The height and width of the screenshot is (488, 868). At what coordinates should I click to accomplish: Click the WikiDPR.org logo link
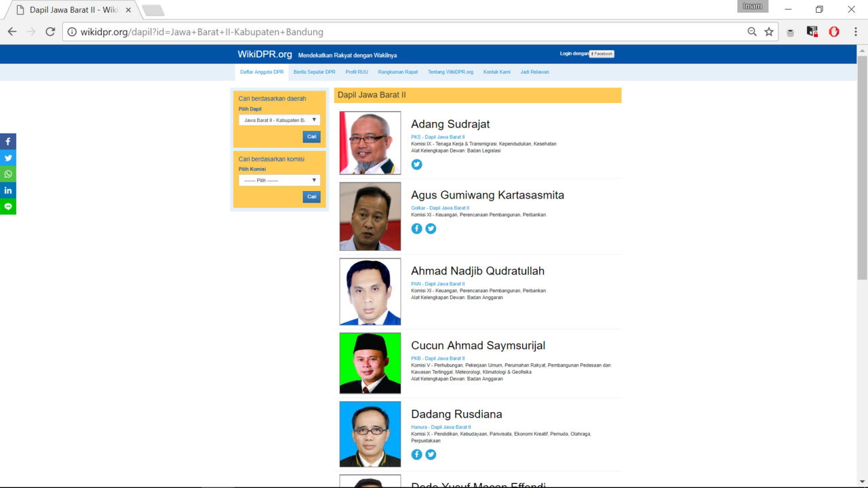point(264,54)
